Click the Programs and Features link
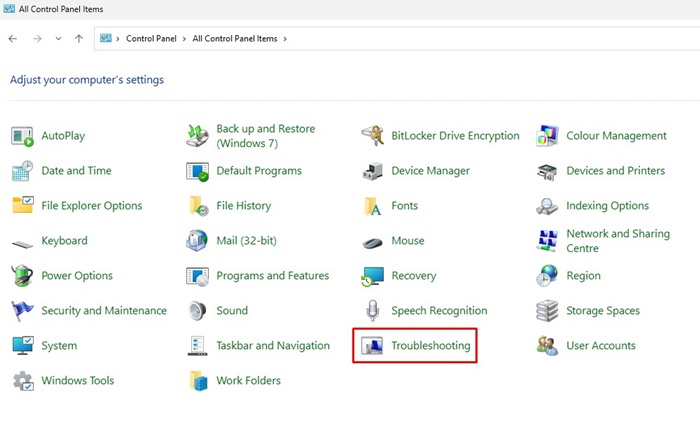This screenshot has width=700, height=431. [x=273, y=276]
